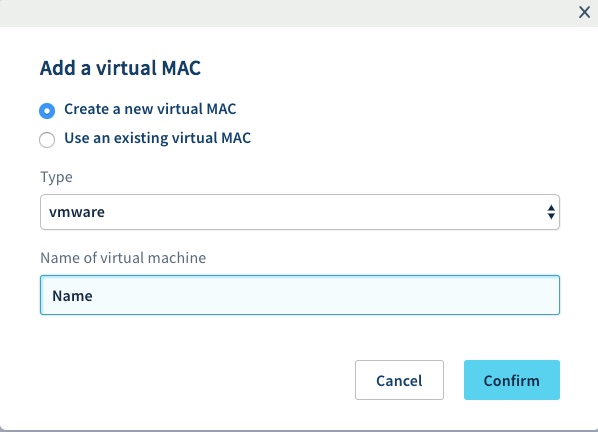This screenshot has width=598, height=432.
Task: Click the grey header bar of the modal
Action: pyautogui.click(x=286, y=13)
